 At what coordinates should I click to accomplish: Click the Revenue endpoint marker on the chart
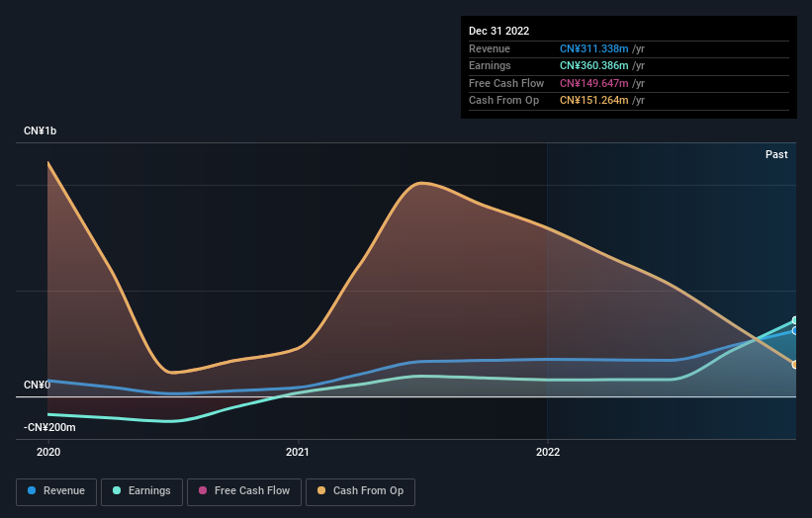pyautogui.click(x=795, y=331)
